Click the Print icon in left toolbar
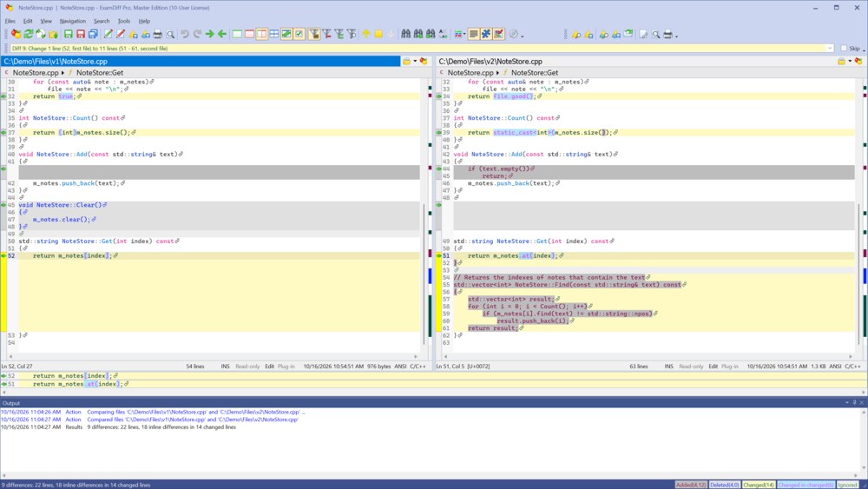This screenshot has height=489, width=868. [157, 35]
